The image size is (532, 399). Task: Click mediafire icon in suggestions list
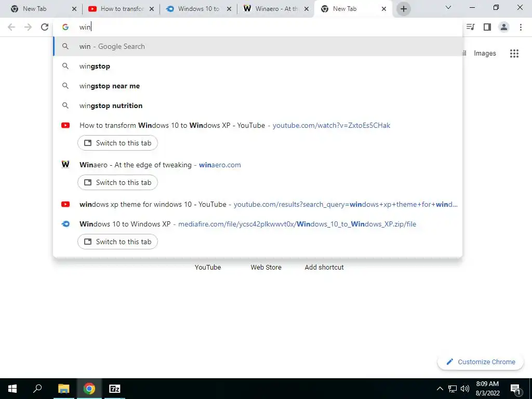65,224
